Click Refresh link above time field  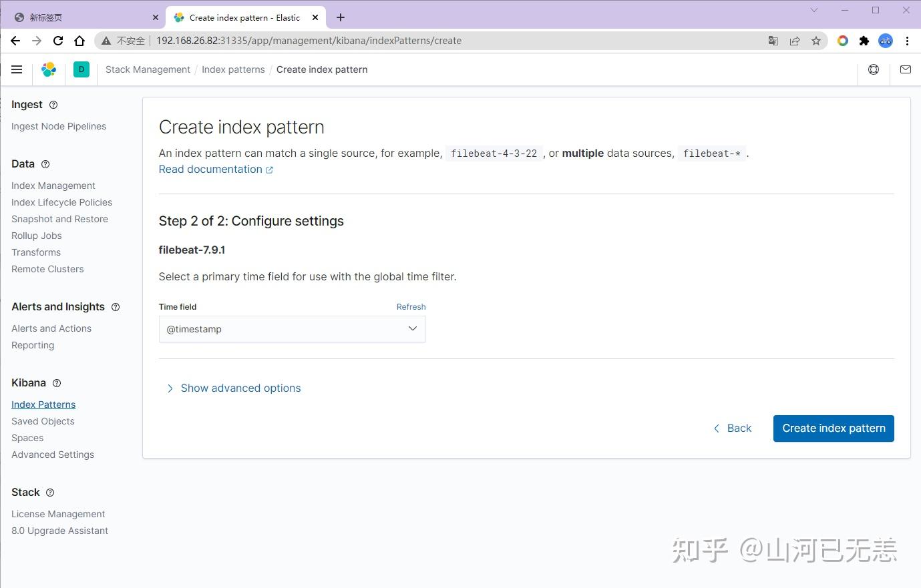[411, 307]
